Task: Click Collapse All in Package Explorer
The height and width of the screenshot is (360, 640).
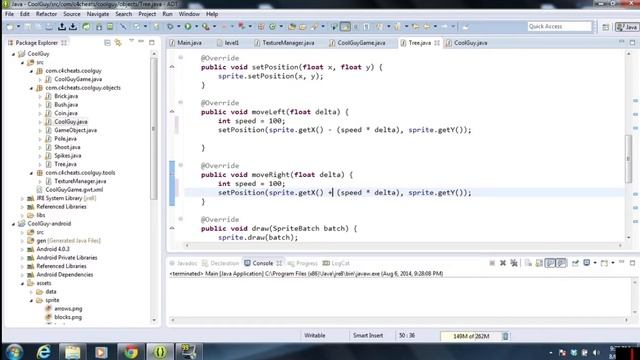Action: click(107, 42)
